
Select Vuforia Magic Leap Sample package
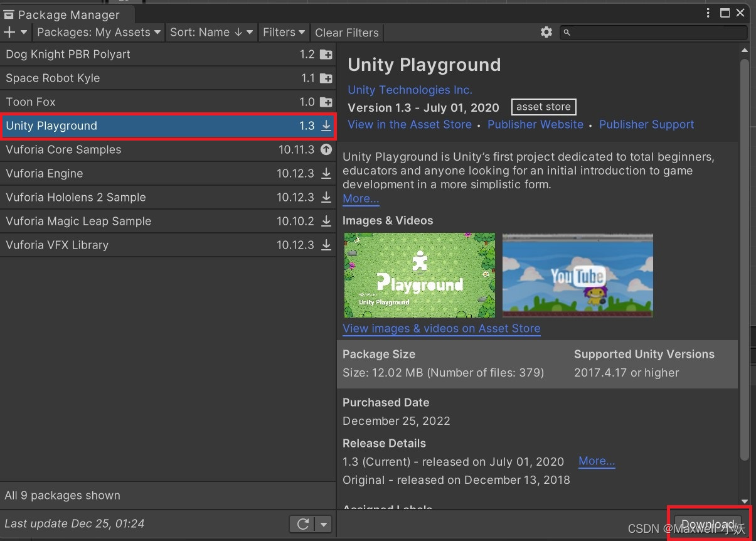pos(168,222)
